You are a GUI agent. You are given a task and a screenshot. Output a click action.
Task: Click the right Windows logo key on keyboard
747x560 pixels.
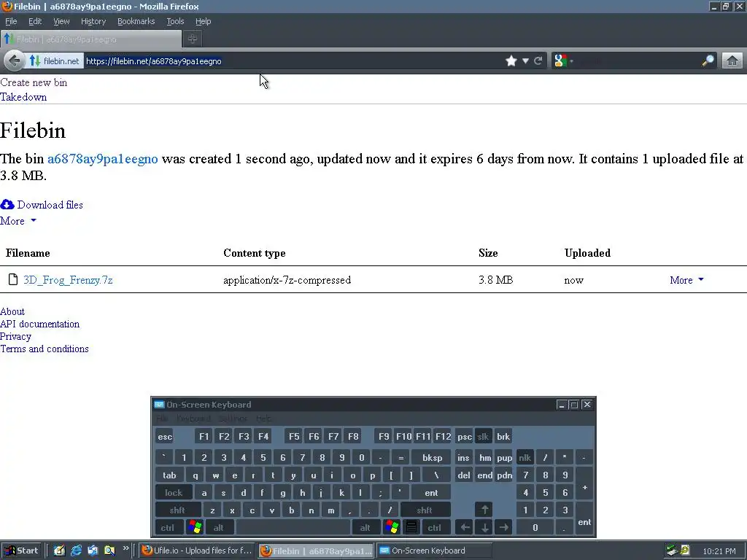[391, 527]
